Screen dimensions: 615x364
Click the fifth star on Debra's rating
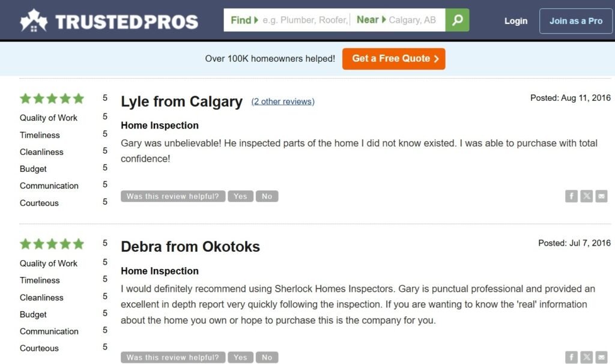pyautogui.click(x=77, y=244)
